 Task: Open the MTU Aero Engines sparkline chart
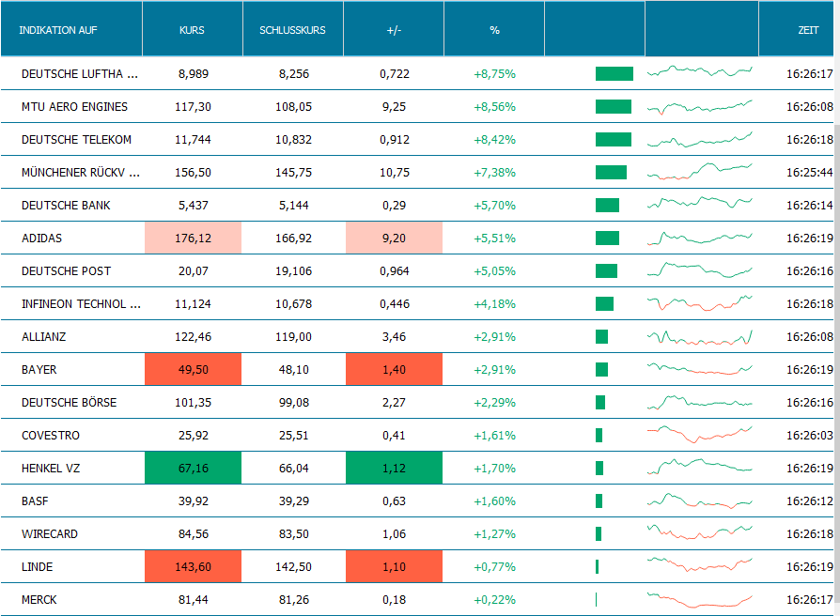700,107
